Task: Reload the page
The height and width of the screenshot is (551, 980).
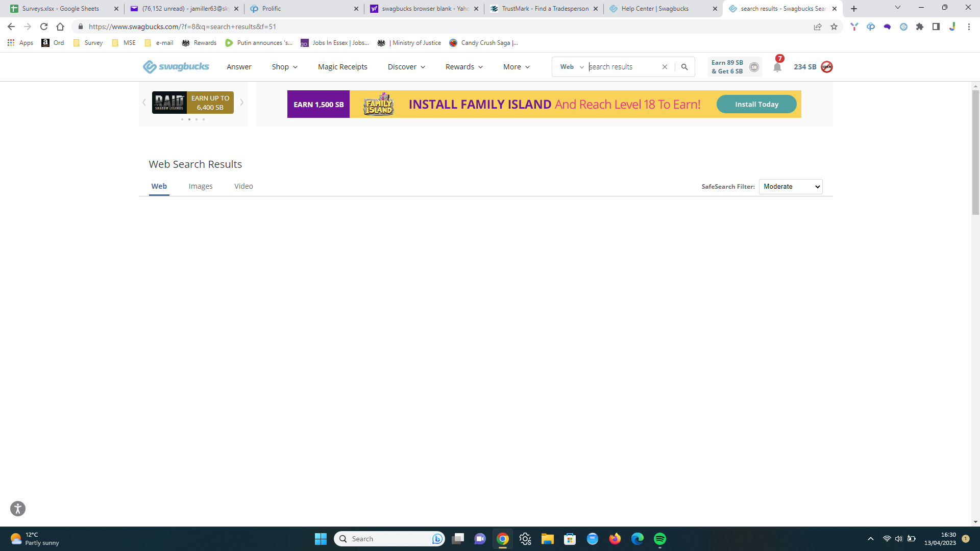Action: point(44,27)
